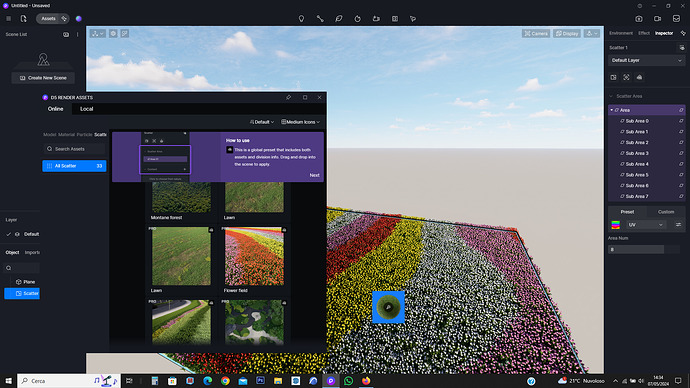This screenshot has width=690, height=388.
Task: Select the Flower field scatter thumbnail
Action: [254, 256]
